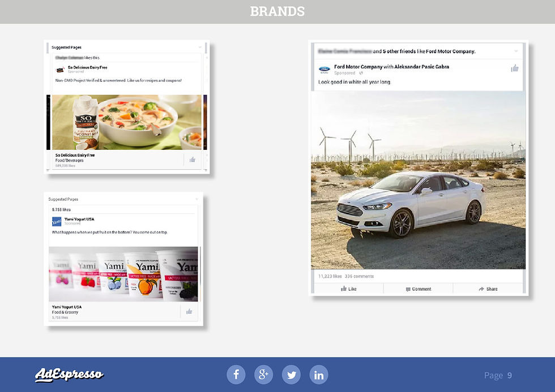
Task: Click the coconut milk soup ad image
Action: (127, 122)
